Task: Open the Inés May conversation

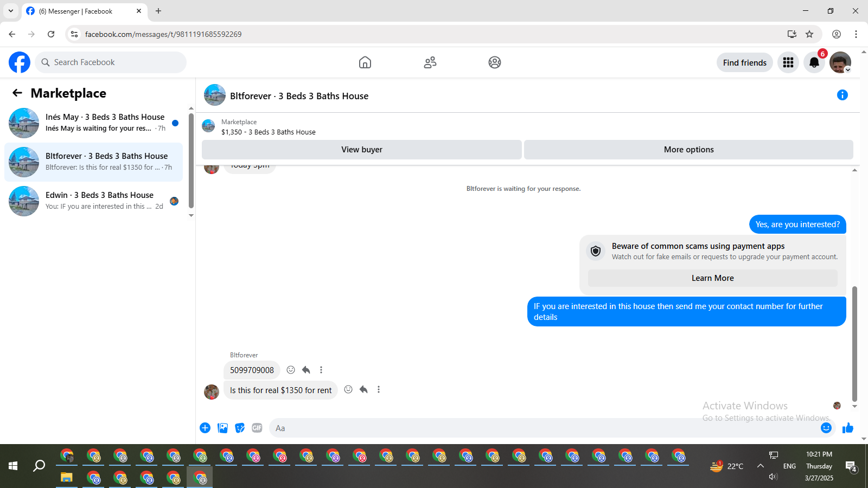Action: (x=93, y=123)
